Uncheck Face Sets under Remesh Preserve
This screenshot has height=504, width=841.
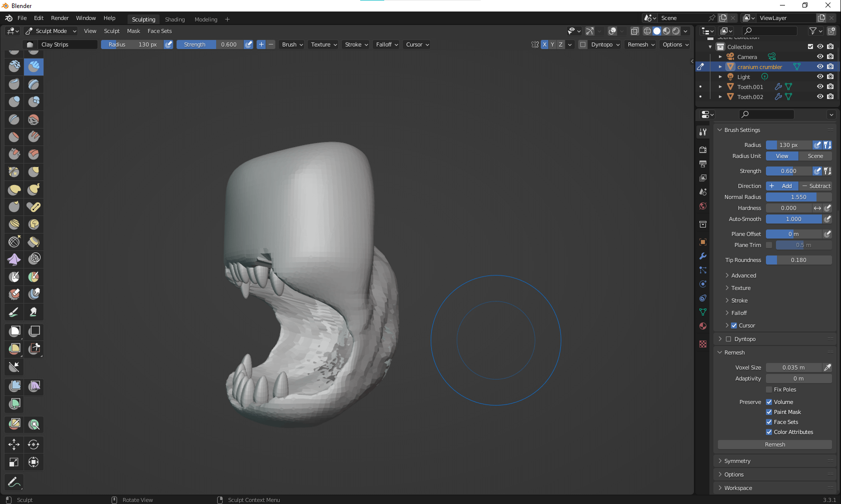(769, 421)
